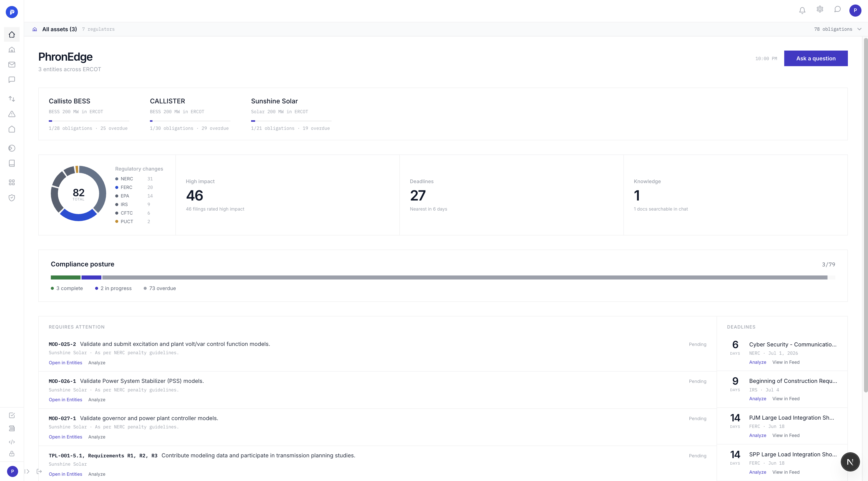This screenshot has width=868, height=481.
Task: Click the page vertical scrollbar
Action: (866, 216)
